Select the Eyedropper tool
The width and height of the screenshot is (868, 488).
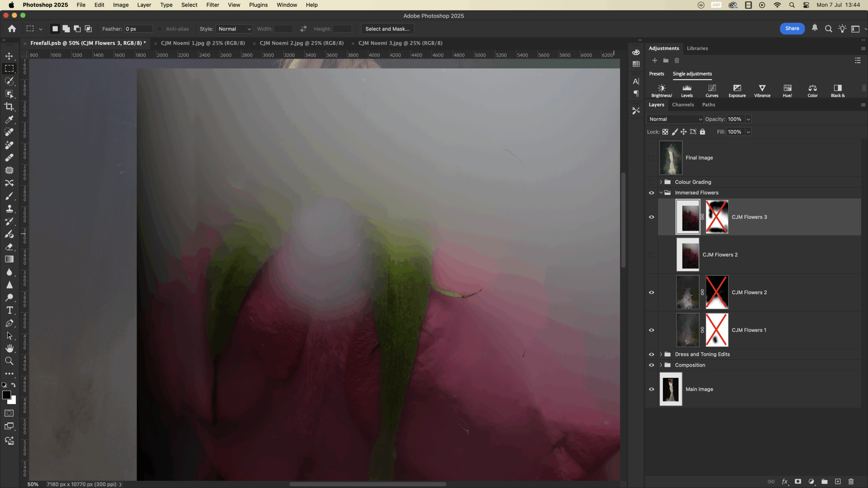click(x=9, y=120)
